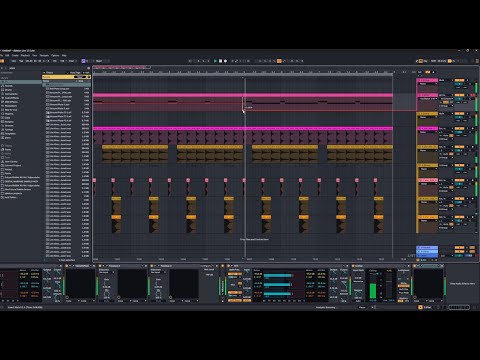Click 'Insert Mark' status bar text

25,307
